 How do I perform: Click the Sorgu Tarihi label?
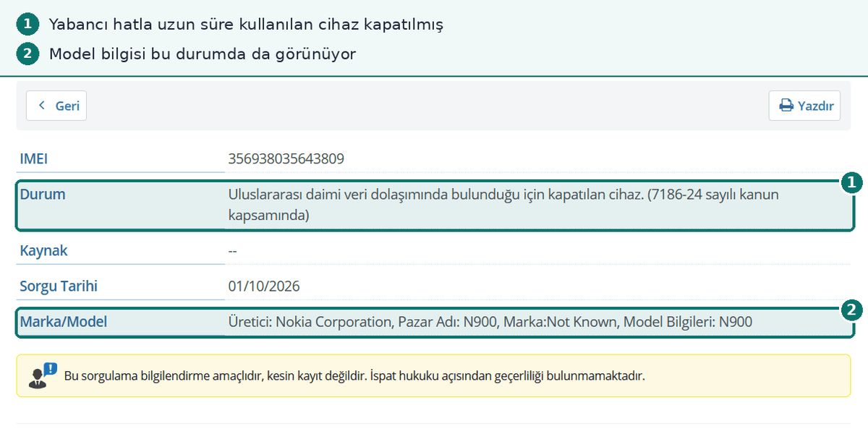pos(59,286)
